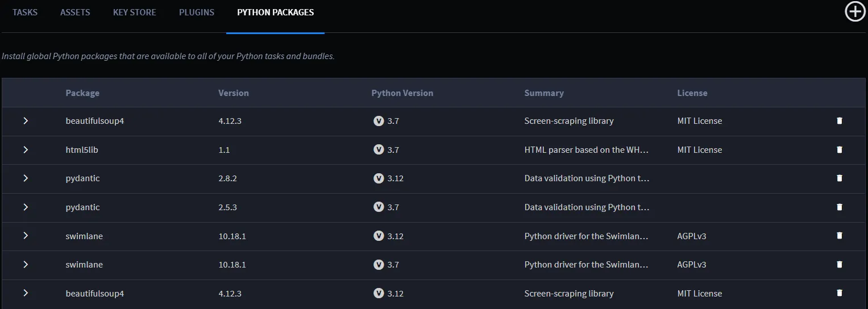Image resolution: width=868 pixels, height=309 pixels.
Task: Delete pydantic version 2.5.3
Action: click(x=840, y=207)
